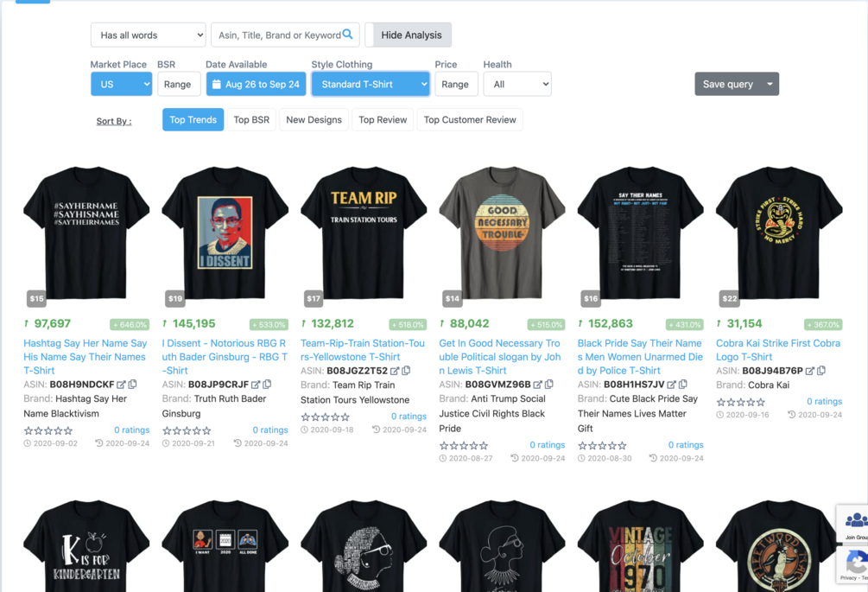Open the Cobra Kai Strike First T-Shirt link
Viewport: 868px width, 592px height.
coord(778,350)
